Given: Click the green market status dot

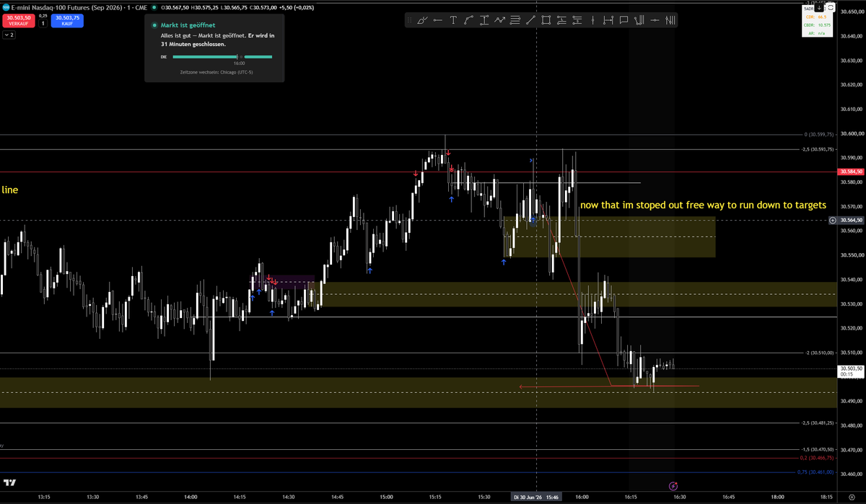Looking at the screenshot, I should (153, 7).
